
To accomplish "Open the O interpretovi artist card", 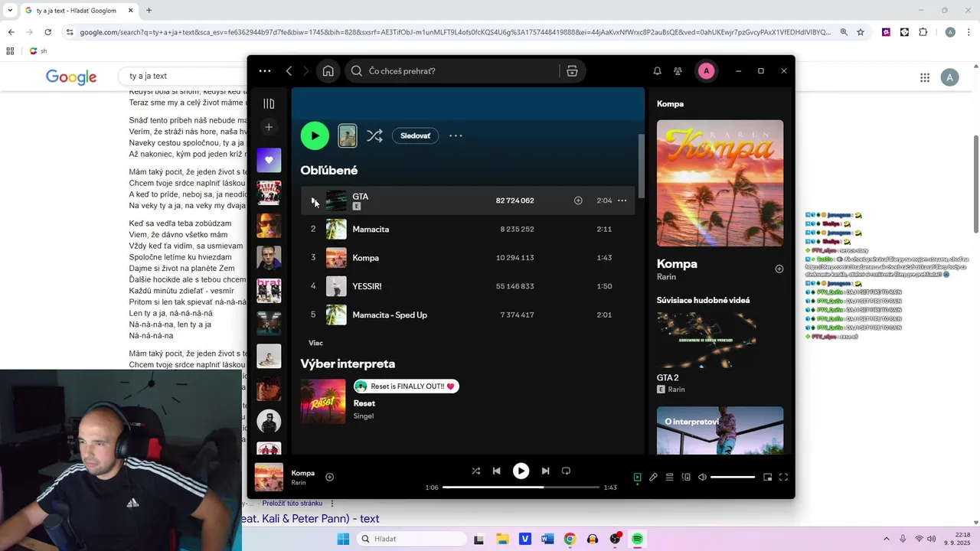I will tap(720, 430).
